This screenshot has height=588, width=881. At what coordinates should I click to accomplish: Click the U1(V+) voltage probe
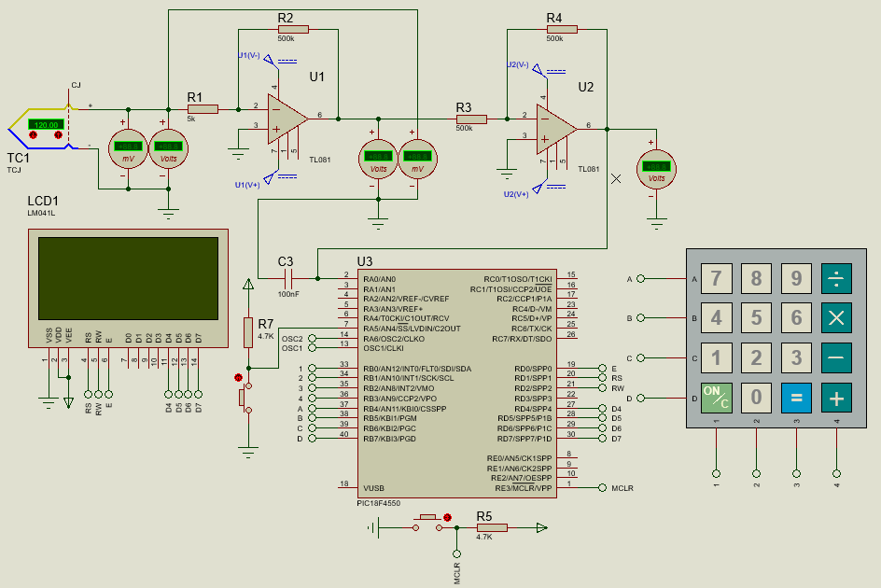point(270,178)
